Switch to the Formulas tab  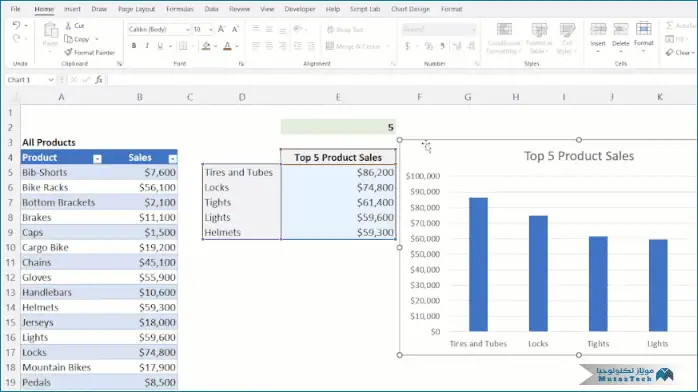pyautogui.click(x=180, y=9)
